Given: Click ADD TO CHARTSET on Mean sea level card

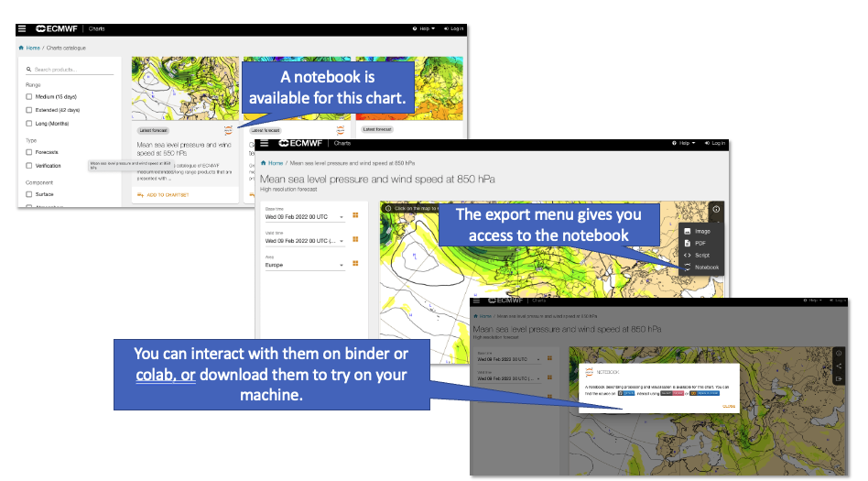Looking at the screenshot, I should pyautogui.click(x=168, y=195).
